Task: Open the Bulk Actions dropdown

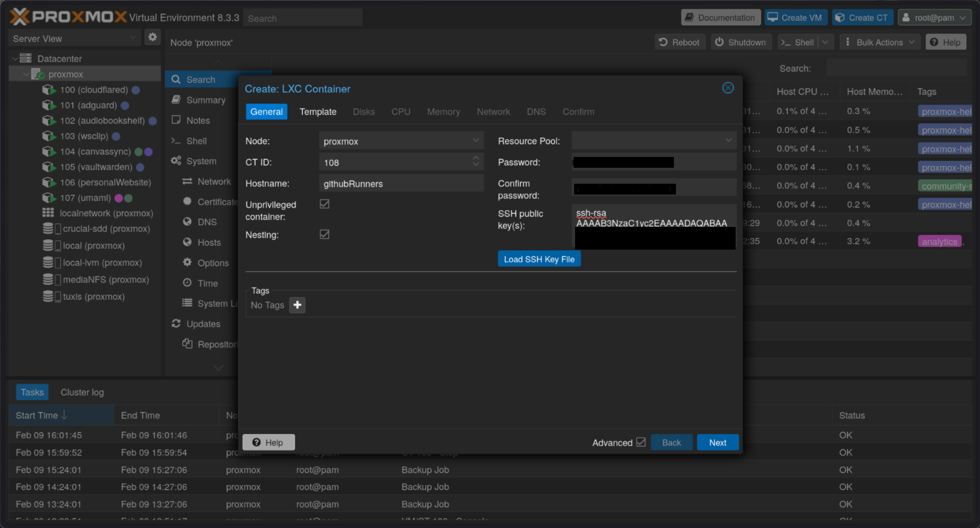Action: tap(880, 42)
